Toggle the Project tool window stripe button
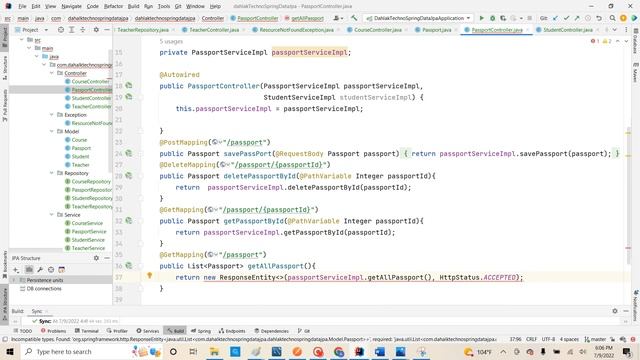This screenshot has height=360, width=640. [x=4, y=37]
